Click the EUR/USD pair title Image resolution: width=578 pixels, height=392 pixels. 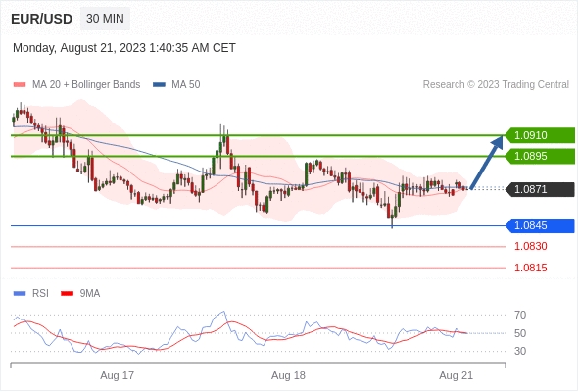[x=42, y=19]
